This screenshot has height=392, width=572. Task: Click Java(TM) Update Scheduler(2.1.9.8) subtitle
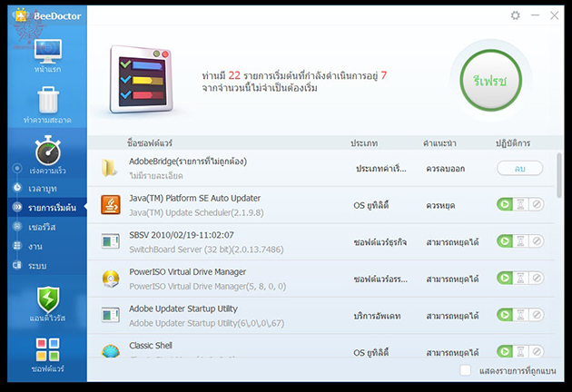pyautogui.click(x=196, y=212)
